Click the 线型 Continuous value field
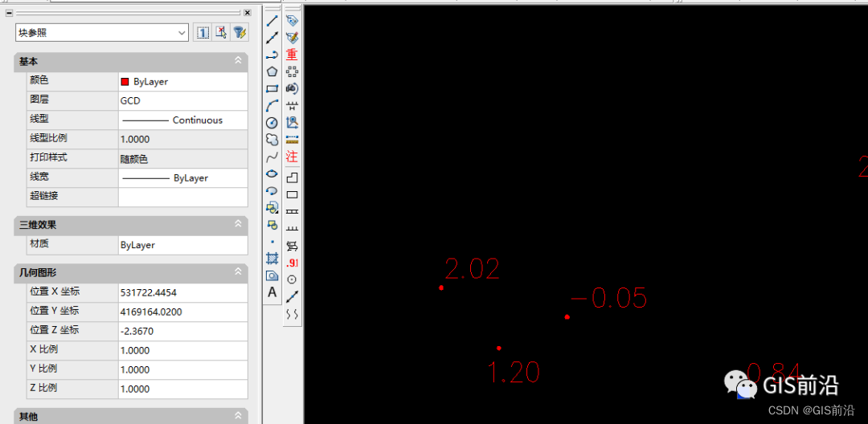The width and height of the screenshot is (868, 424). point(182,120)
